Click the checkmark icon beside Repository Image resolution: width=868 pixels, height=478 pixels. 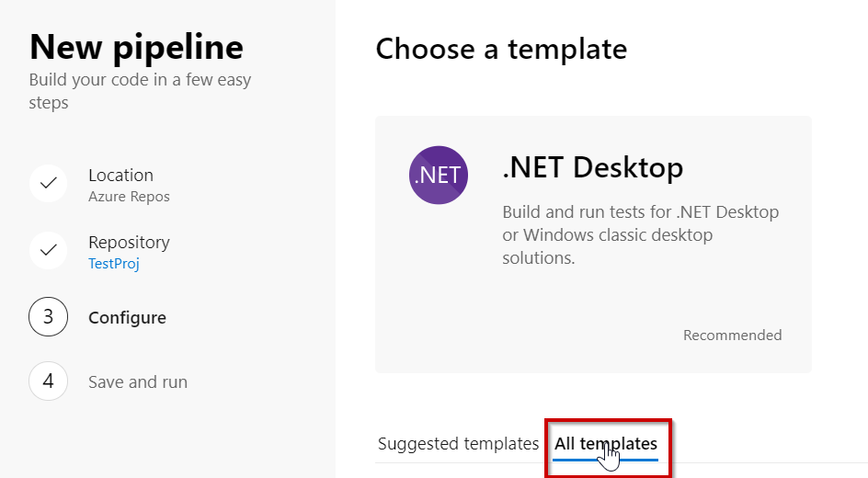pos(49,249)
